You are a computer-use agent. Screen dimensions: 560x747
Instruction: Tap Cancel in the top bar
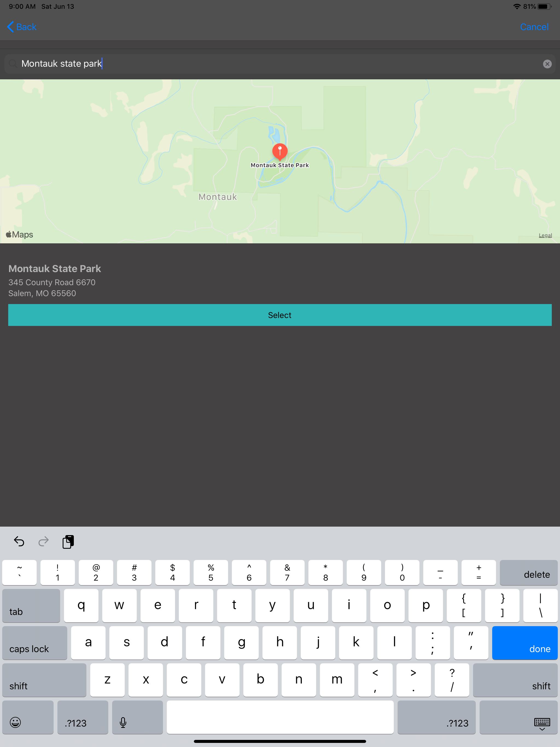534,27
